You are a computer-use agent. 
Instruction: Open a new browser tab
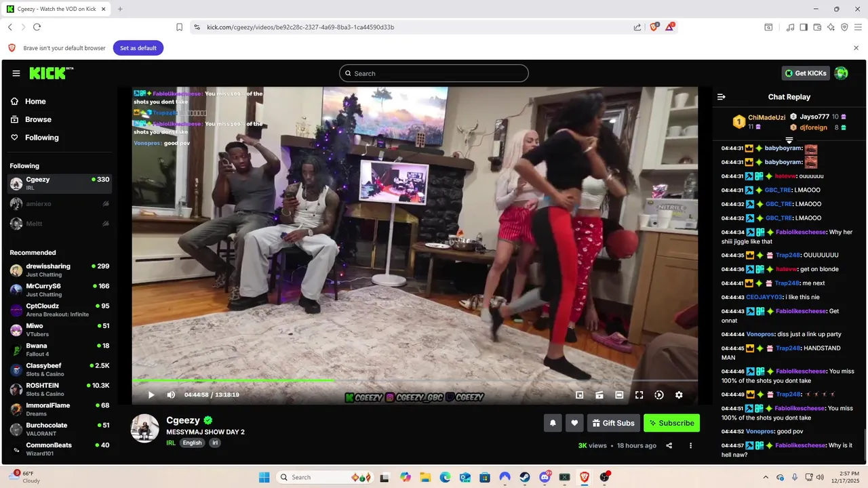coord(120,9)
